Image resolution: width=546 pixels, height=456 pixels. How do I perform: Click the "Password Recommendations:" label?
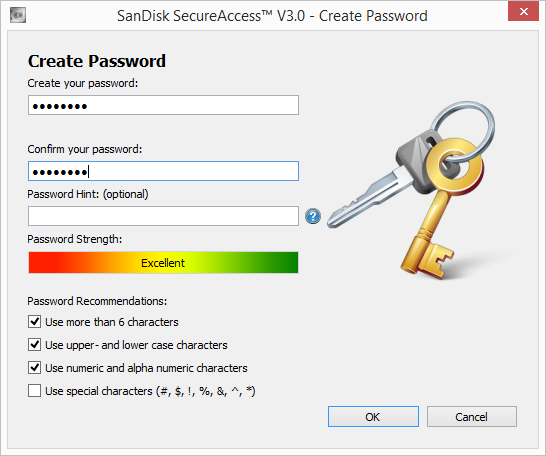(97, 301)
